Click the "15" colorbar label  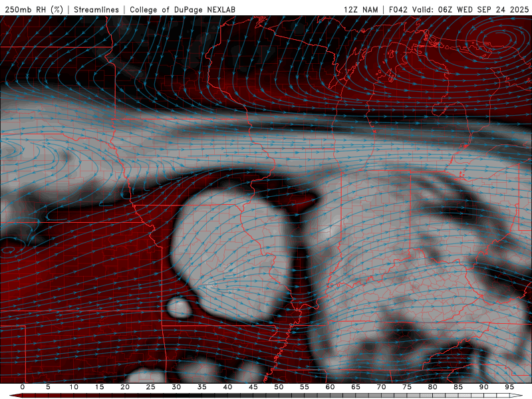tap(99, 387)
